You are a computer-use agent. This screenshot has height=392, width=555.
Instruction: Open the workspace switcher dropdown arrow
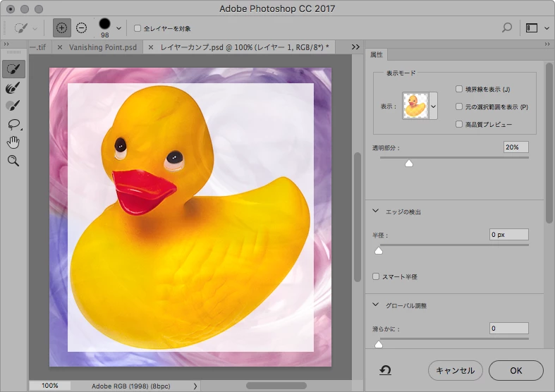tap(546, 28)
